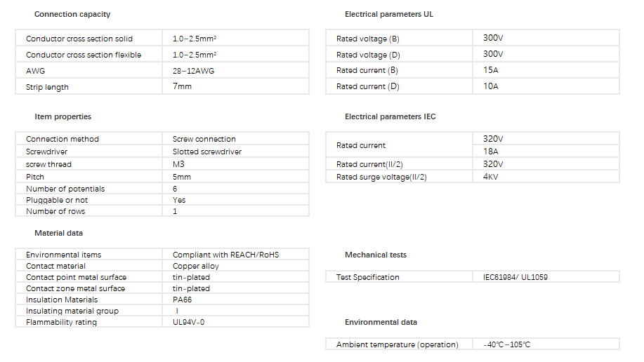The height and width of the screenshot is (362, 644).
Task: Click the Connection capacity section heading
Action: pyautogui.click(x=72, y=15)
